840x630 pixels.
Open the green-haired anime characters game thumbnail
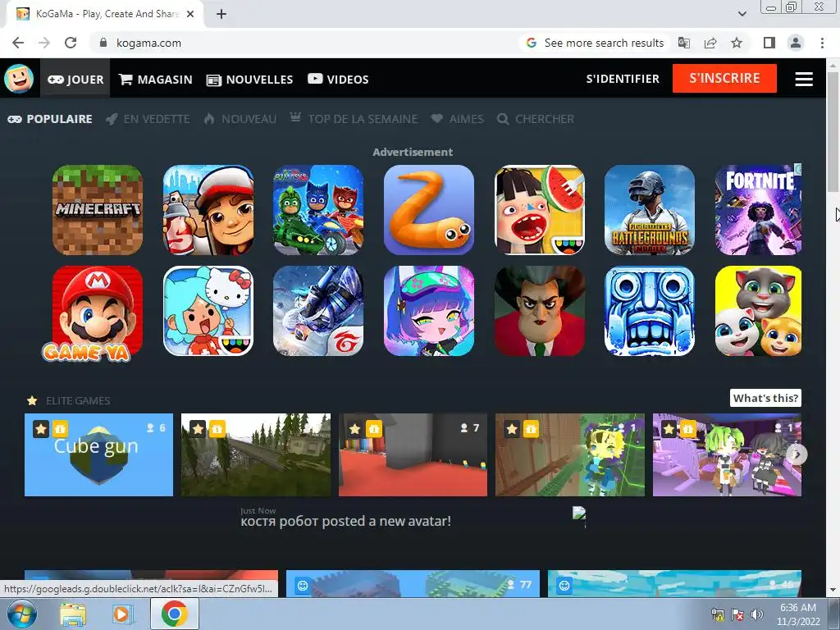click(x=727, y=454)
